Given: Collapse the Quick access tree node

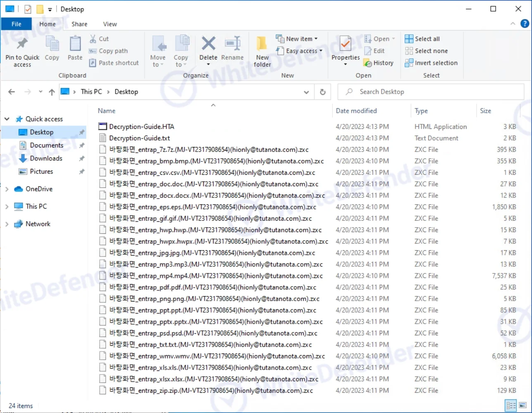Looking at the screenshot, I should point(7,119).
